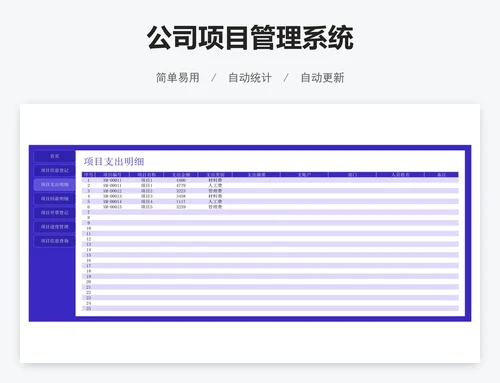Select the 部门 column header
The image size is (500, 383).
[x=352, y=175]
